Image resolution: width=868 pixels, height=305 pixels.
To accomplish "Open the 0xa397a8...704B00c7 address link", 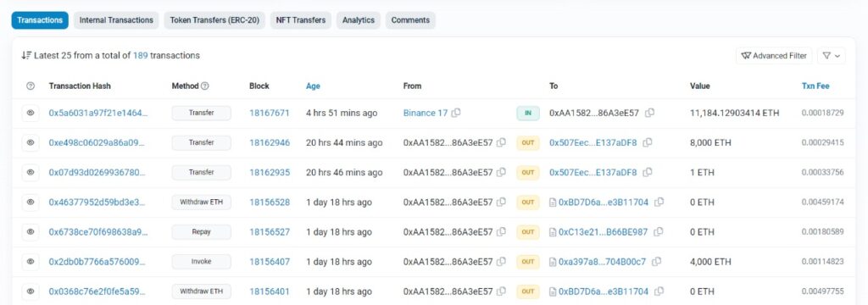I will pos(603,262).
